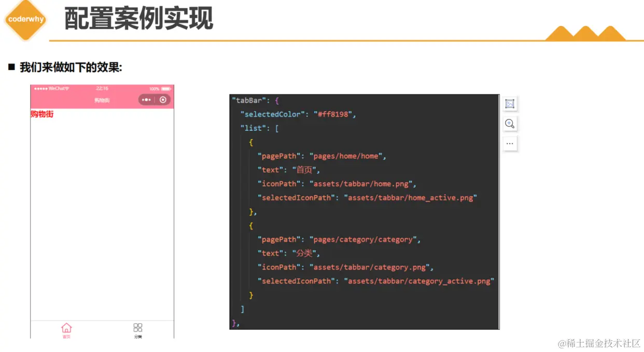Click the 100% battery percentage text
Screen dimensions: 644x352
[x=154, y=89]
